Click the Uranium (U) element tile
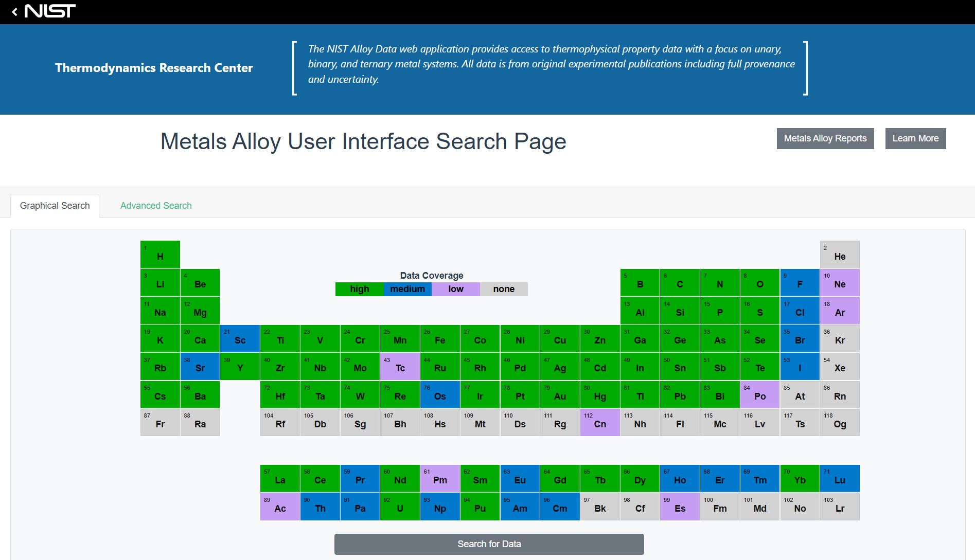975x560 pixels. point(400,507)
